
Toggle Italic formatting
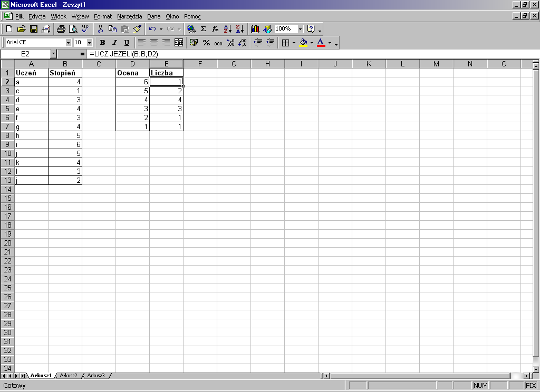[114, 43]
